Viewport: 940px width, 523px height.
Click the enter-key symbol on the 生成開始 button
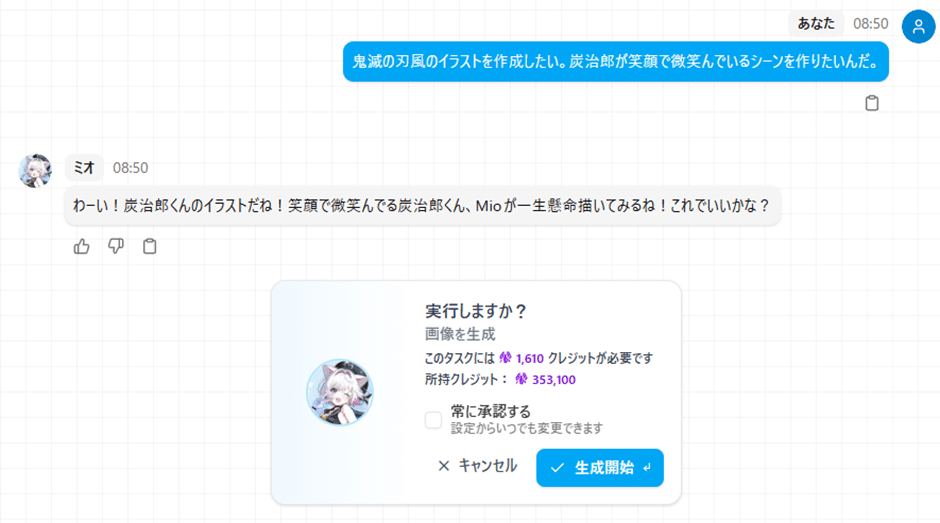point(647,468)
